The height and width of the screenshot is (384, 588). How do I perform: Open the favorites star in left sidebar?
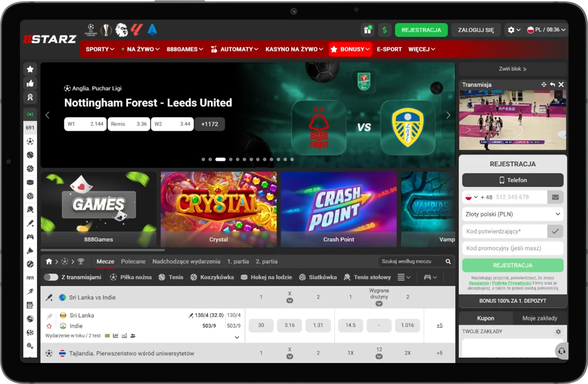point(30,69)
